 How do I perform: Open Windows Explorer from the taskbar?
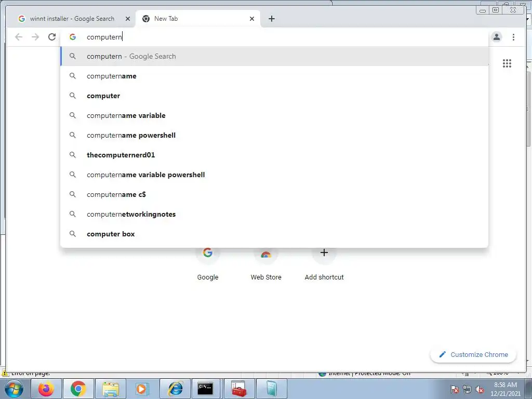111,389
